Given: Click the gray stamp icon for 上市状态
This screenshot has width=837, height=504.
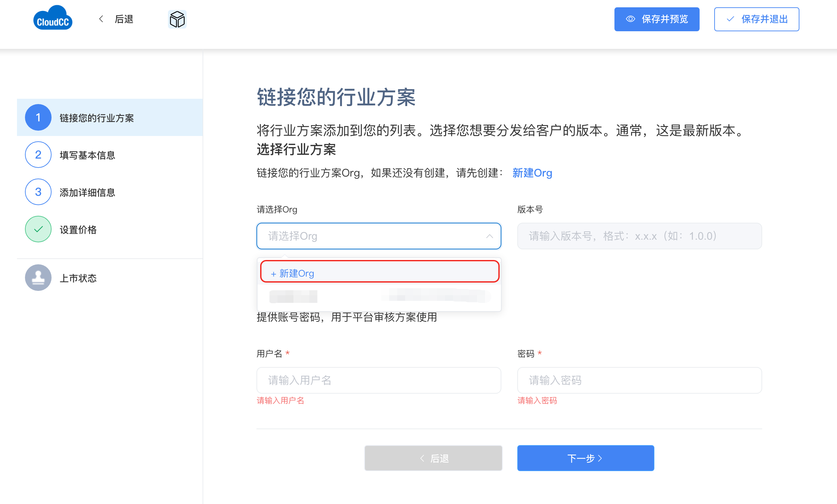Looking at the screenshot, I should tap(38, 278).
